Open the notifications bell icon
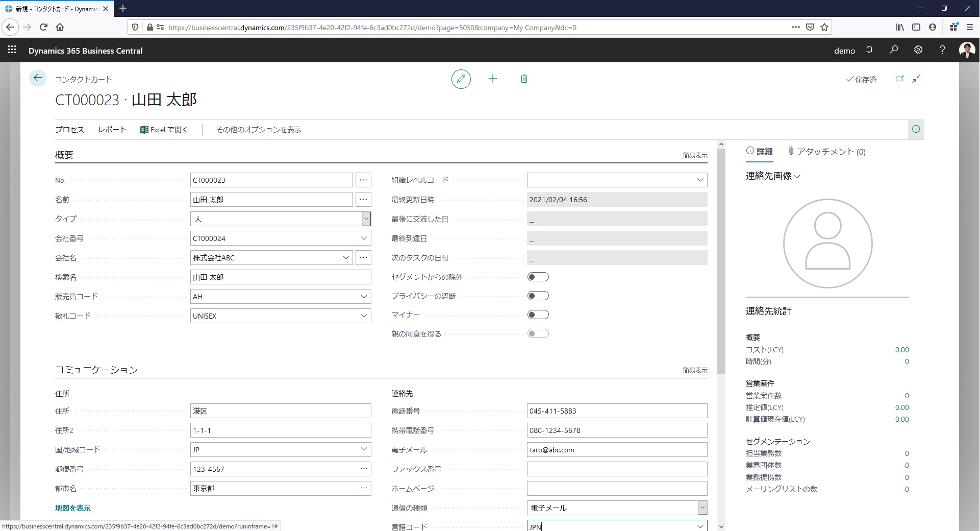The image size is (980, 531). tap(869, 50)
